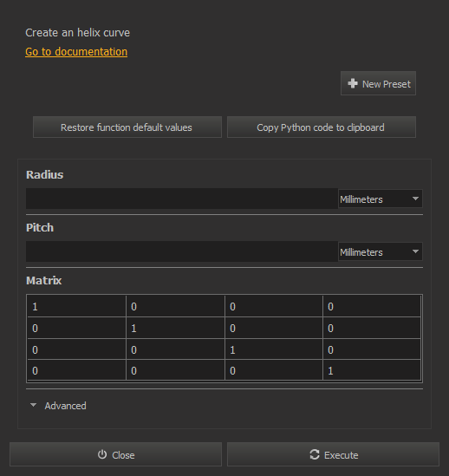Screen dimensions: 449x476
Task: Click the Execute button
Action: (x=333, y=454)
